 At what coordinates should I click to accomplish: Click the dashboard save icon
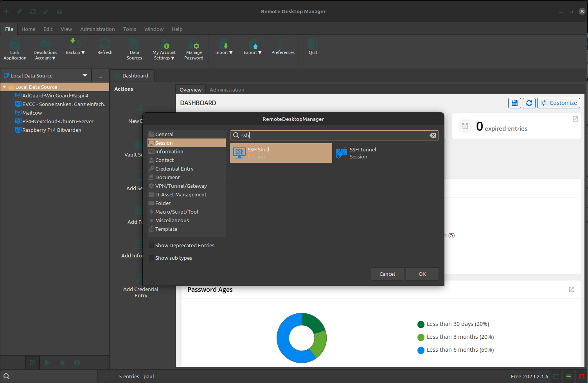[514, 103]
